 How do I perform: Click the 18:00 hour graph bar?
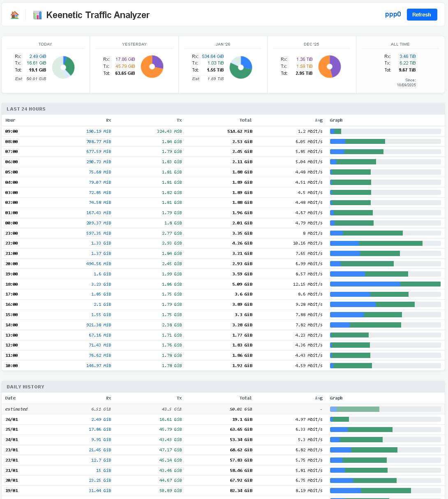[x=385, y=284]
